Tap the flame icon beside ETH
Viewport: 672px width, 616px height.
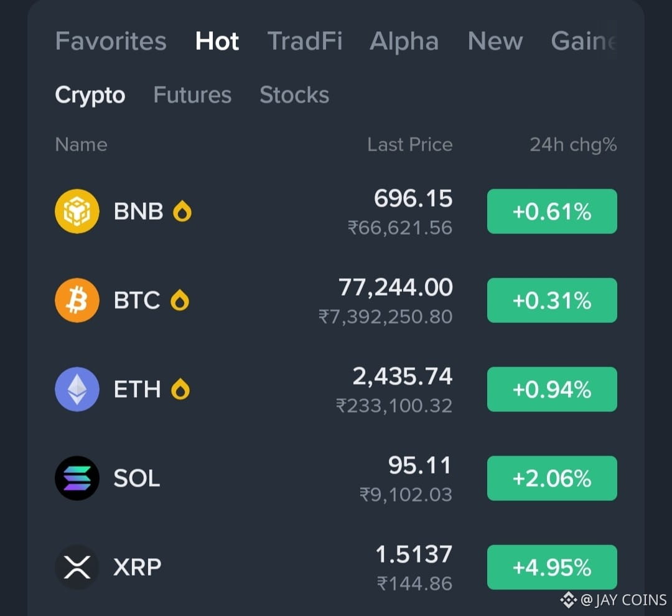click(180, 390)
